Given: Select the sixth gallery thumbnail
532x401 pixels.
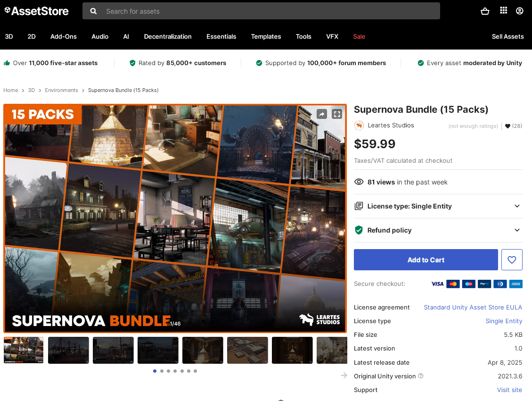Looking at the screenshot, I should point(248,350).
